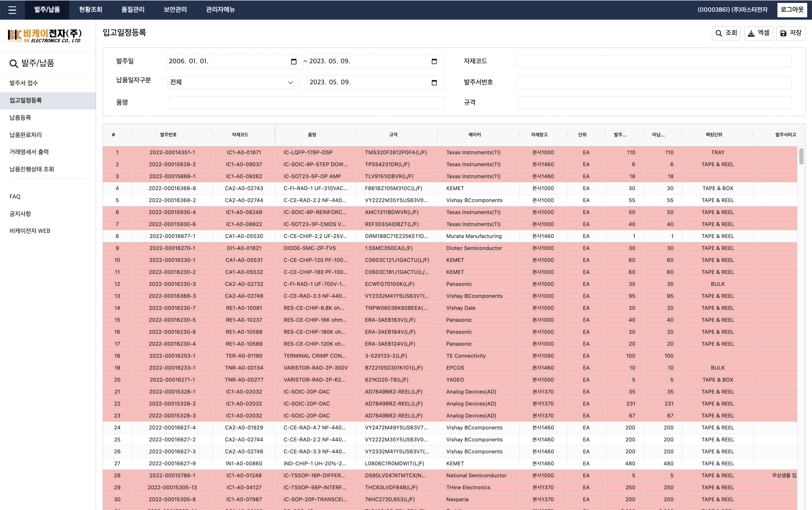Image resolution: width=812 pixels, height=510 pixels.
Task: Open calendar picker for 발주일 end date
Action: pos(434,61)
